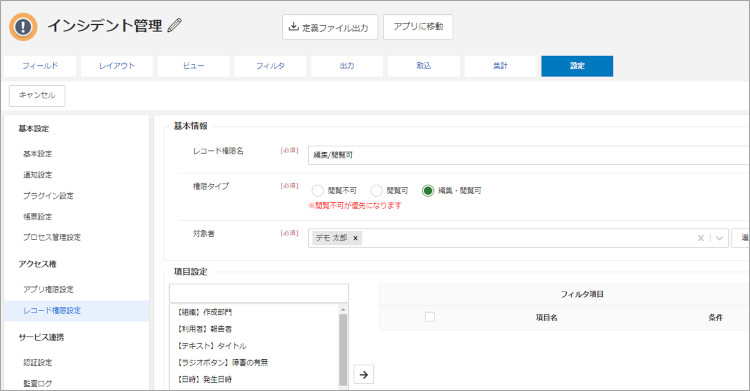Screen dimensions: 750x391
Task: Open プラグイン設定 in the sidebar
Action: (48, 196)
